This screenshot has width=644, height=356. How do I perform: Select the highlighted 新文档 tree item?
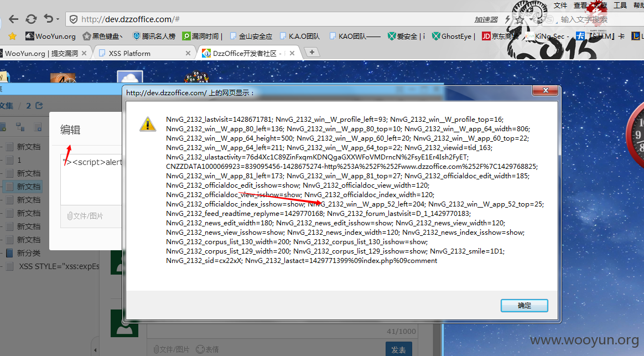[24, 187]
